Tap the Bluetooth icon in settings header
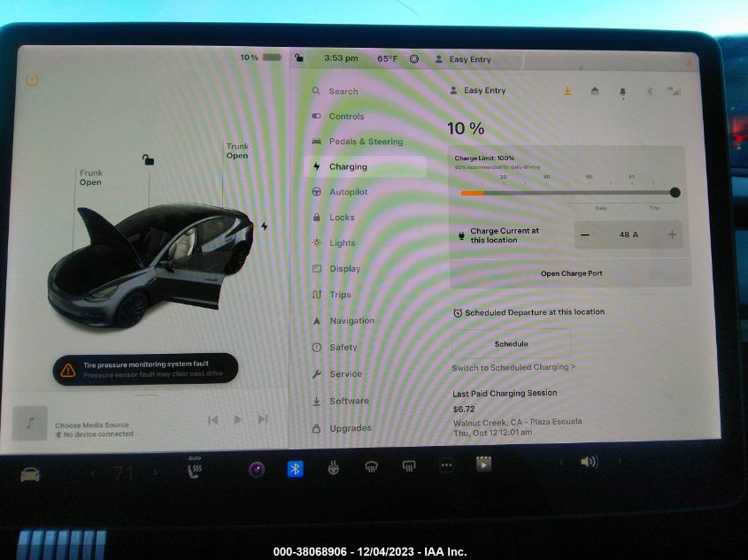The height and width of the screenshot is (560, 748). click(x=649, y=91)
